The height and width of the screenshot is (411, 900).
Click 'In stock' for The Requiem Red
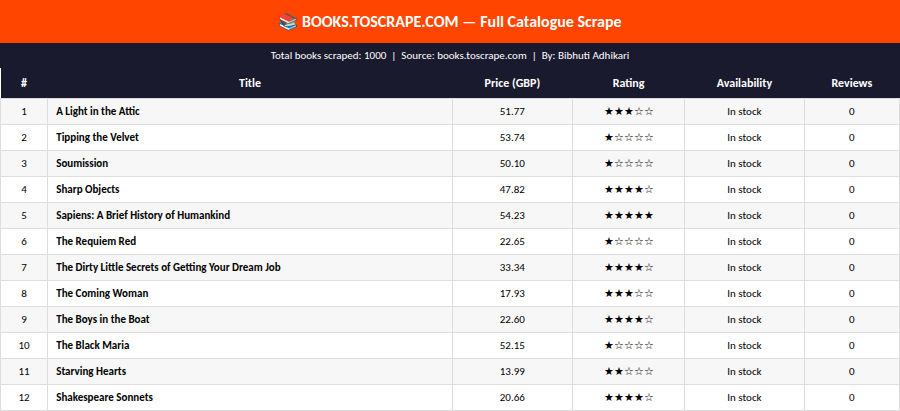point(744,241)
